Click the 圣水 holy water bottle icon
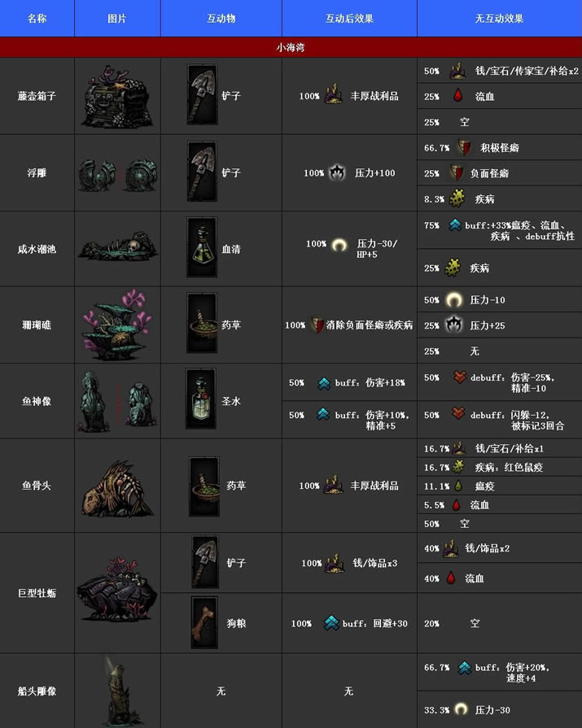The width and height of the screenshot is (582, 728). click(201, 399)
